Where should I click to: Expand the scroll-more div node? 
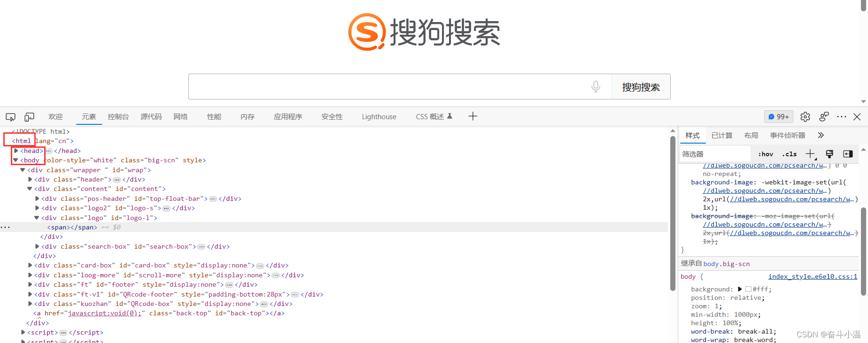30,275
